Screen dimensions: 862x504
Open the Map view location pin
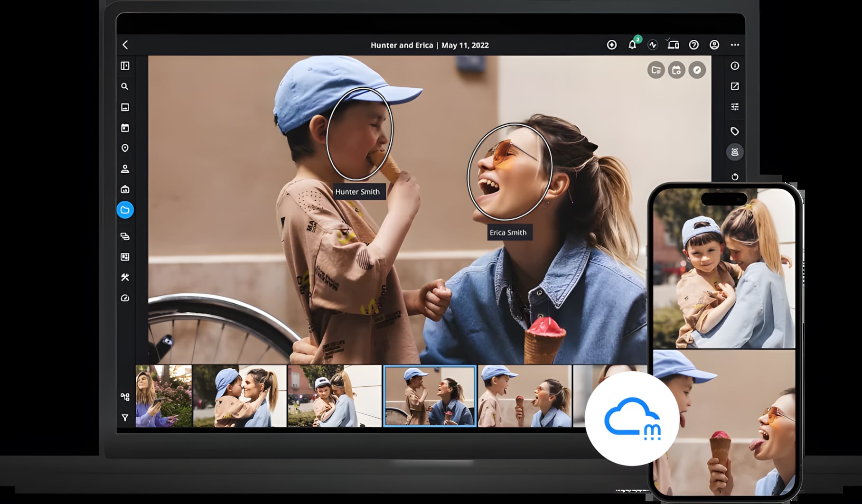[125, 148]
